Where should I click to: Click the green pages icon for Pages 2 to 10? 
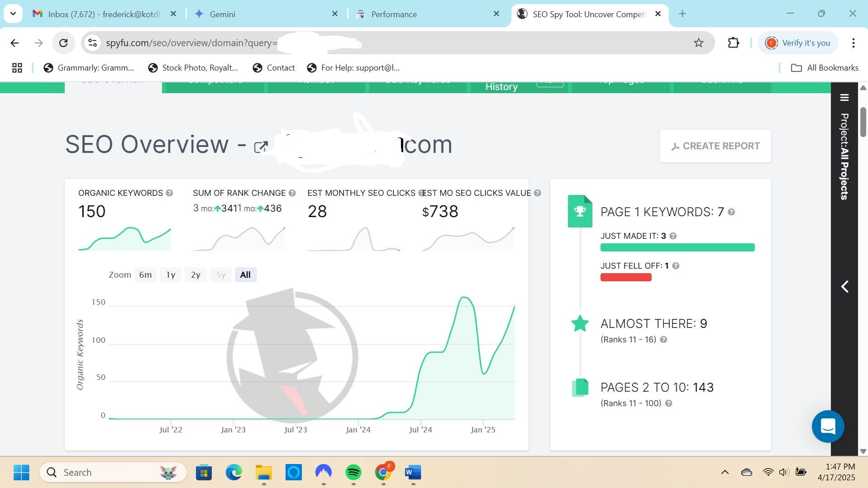click(580, 388)
